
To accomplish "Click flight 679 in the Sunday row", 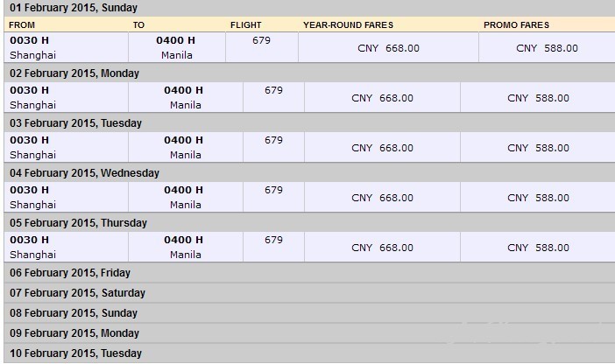I will [x=261, y=40].
